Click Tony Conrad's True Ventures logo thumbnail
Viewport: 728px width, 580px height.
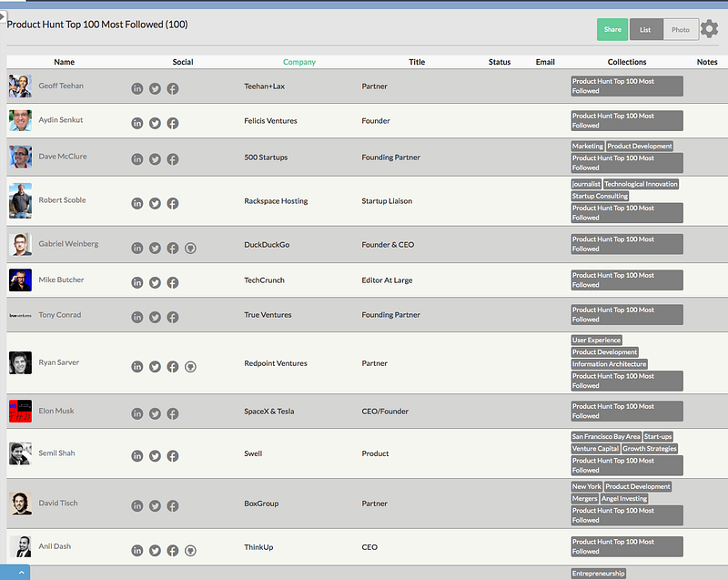pyautogui.click(x=20, y=315)
